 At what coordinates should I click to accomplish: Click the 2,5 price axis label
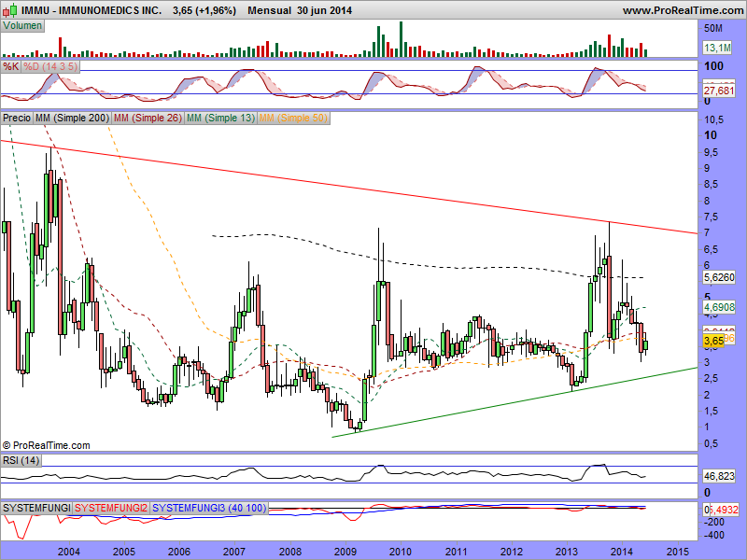coord(712,379)
